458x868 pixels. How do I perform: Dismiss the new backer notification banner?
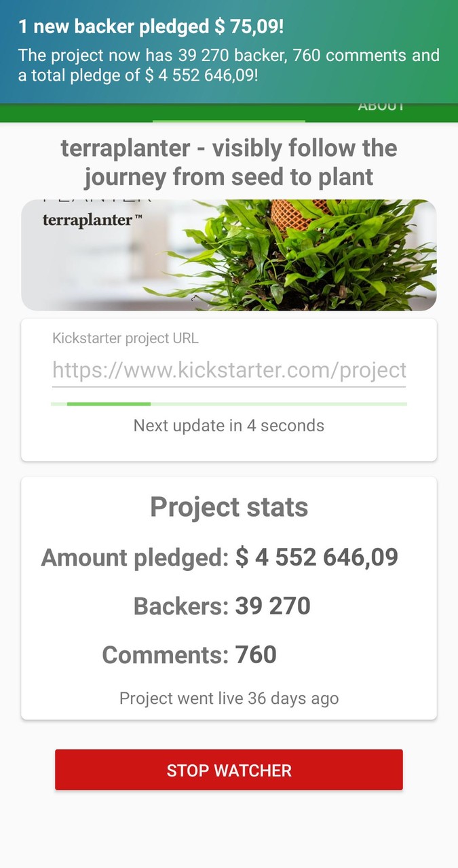point(229,51)
